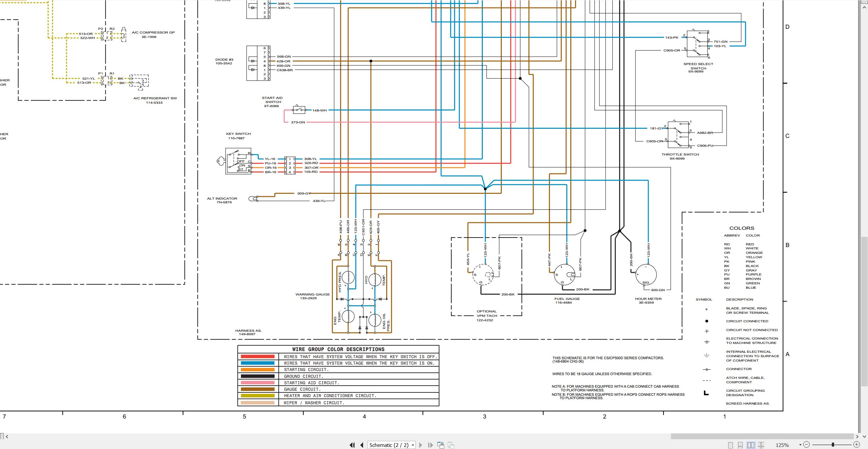Click the 'DIODE #3' label

click(x=224, y=60)
